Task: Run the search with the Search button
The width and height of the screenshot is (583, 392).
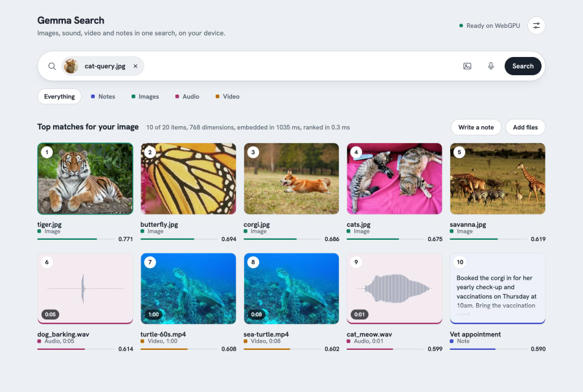Action: tap(523, 66)
